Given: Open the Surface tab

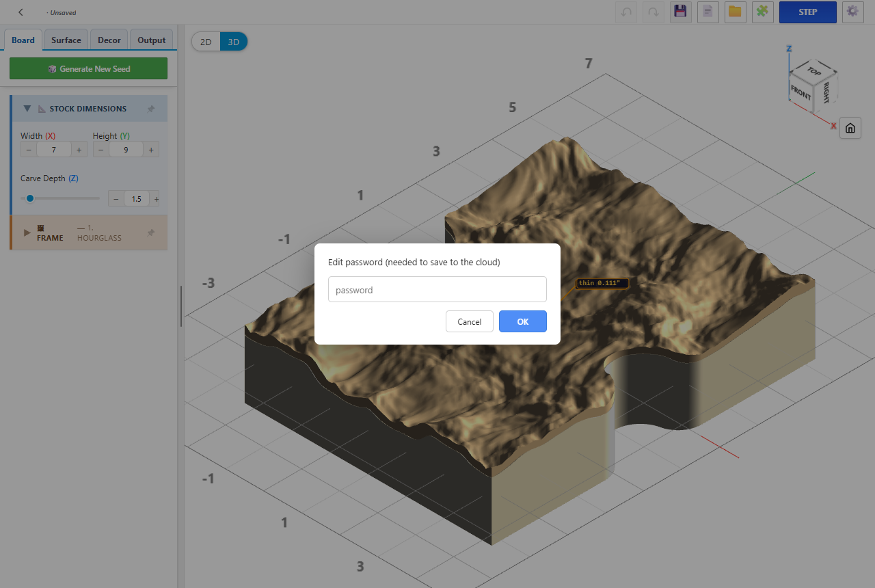Looking at the screenshot, I should [66, 40].
